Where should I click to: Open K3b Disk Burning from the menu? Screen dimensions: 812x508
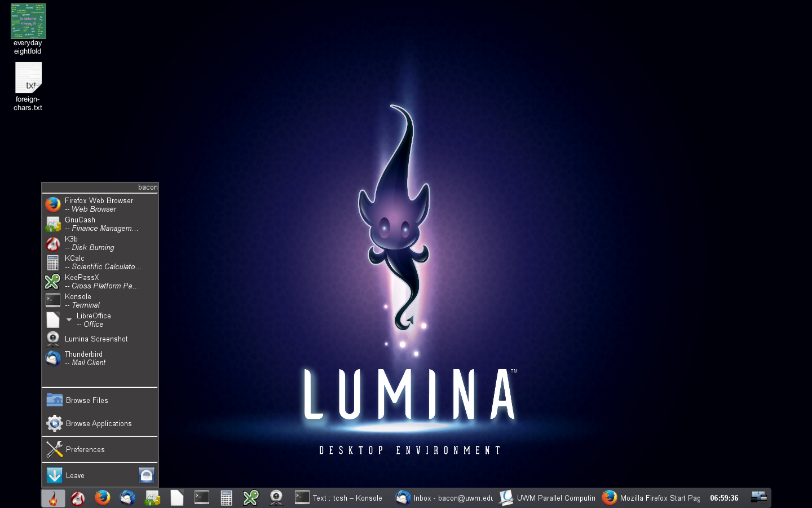pos(100,243)
